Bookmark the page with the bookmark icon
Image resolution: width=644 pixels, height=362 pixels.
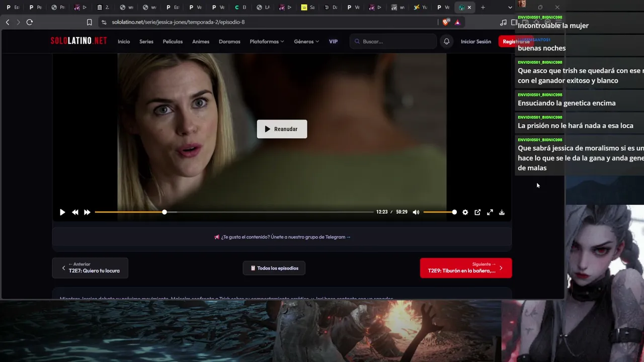click(89, 22)
